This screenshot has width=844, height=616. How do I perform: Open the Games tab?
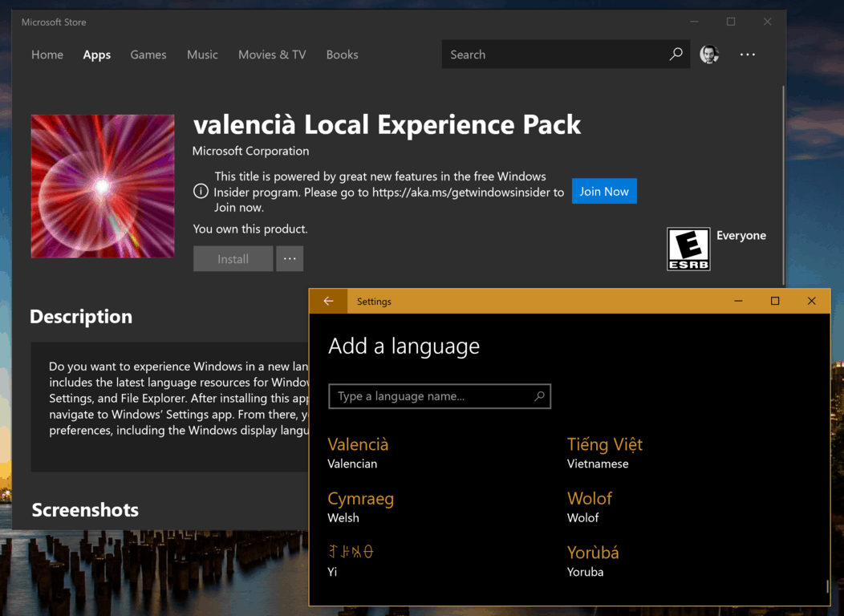[x=148, y=55]
